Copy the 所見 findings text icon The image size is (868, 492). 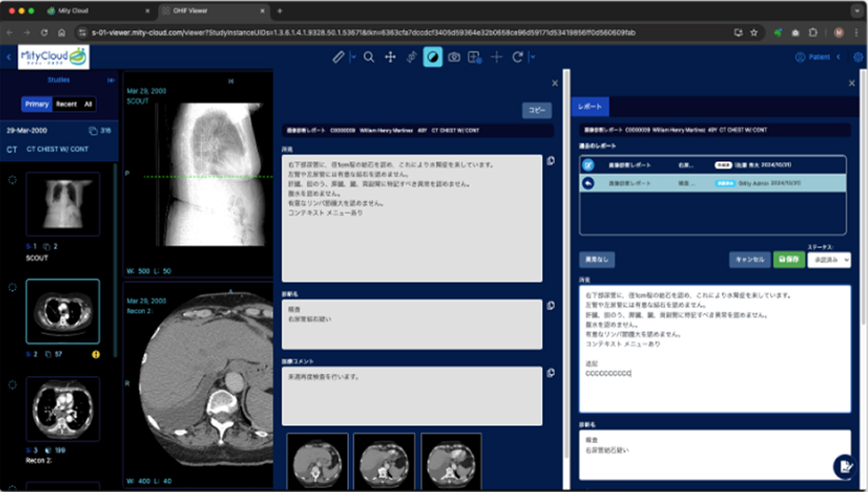click(x=551, y=161)
